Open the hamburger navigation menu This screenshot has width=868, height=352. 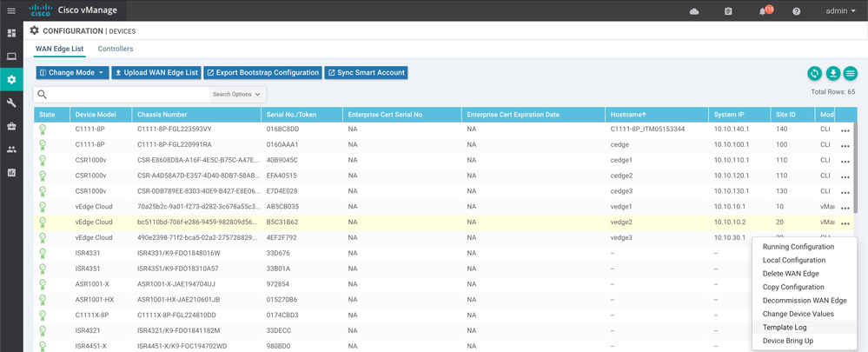tap(11, 11)
